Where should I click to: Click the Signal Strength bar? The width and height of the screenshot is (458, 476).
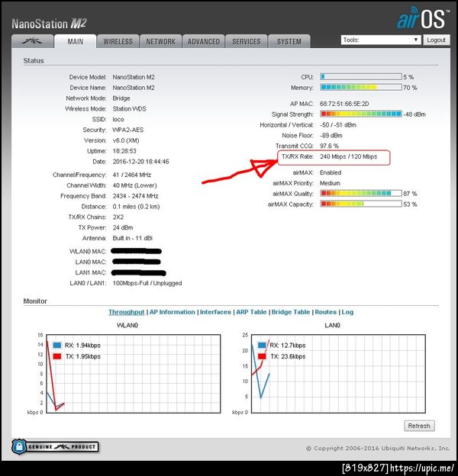pos(361,114)
